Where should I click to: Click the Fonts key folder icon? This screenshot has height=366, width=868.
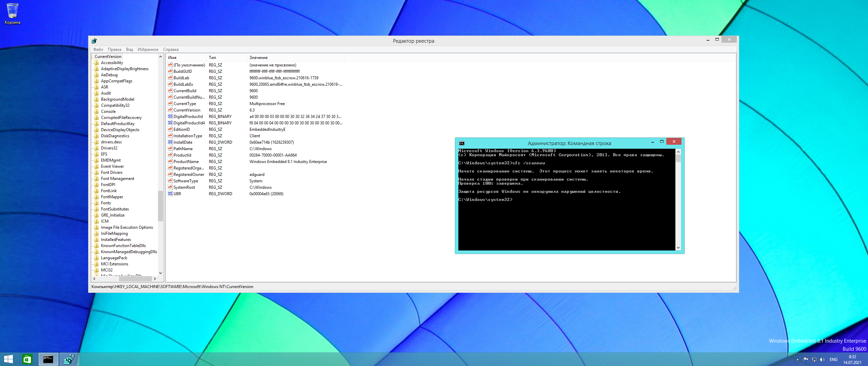point(97,203)
